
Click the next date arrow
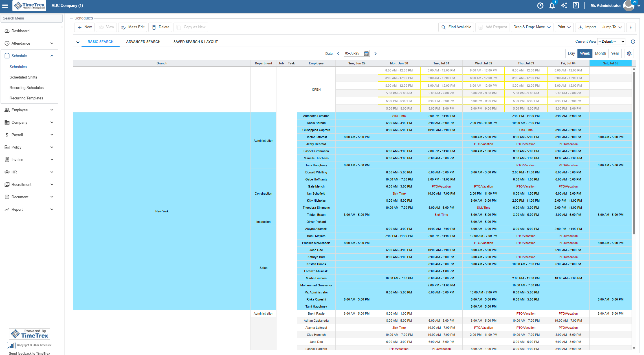click(375, 53)
